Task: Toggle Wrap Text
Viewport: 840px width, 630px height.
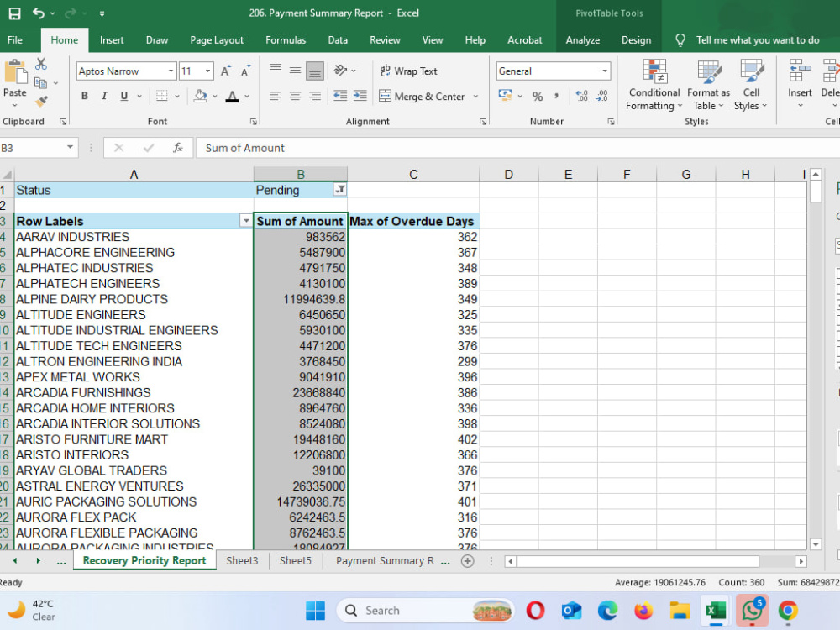Action: point(409,71)
